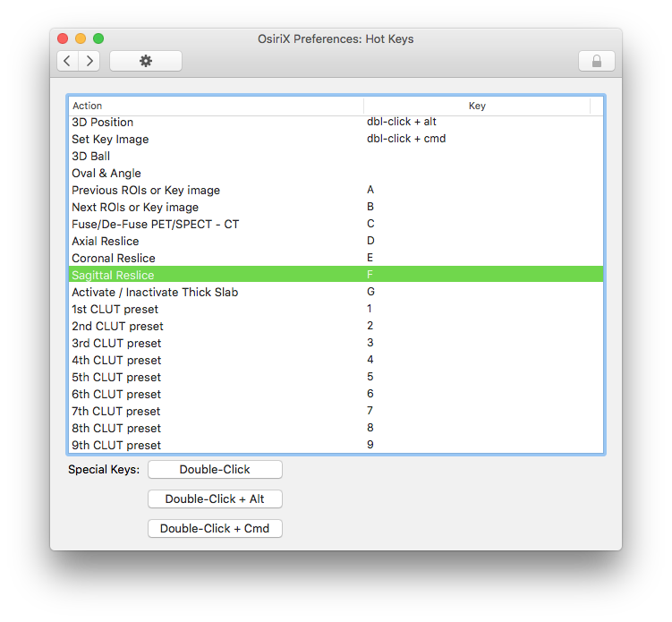Viewport: 672px width, 622px height.
Task: Assign Double-Click + Cmd special key
Action: click(215, 529)
